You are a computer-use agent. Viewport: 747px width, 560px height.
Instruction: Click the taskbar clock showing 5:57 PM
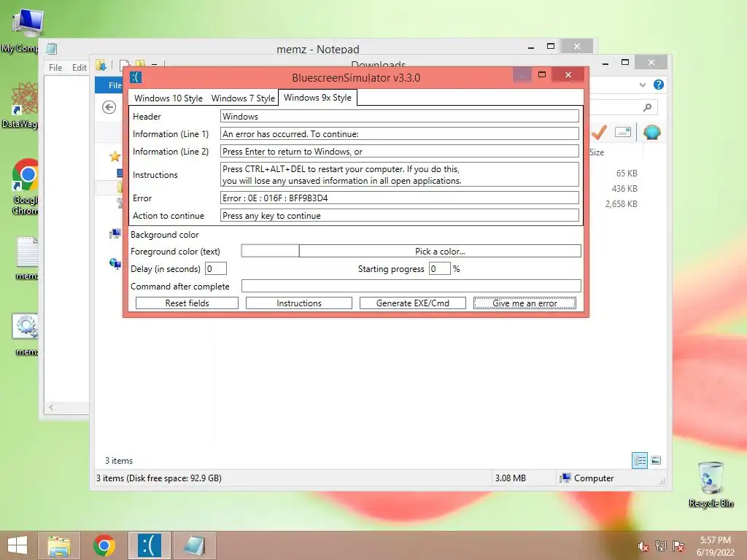(x=715, y=546)
